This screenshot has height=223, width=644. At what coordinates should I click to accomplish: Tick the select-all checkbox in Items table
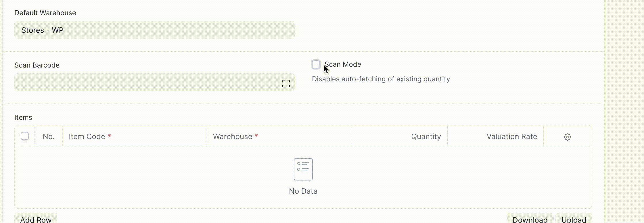click(25, 136)
